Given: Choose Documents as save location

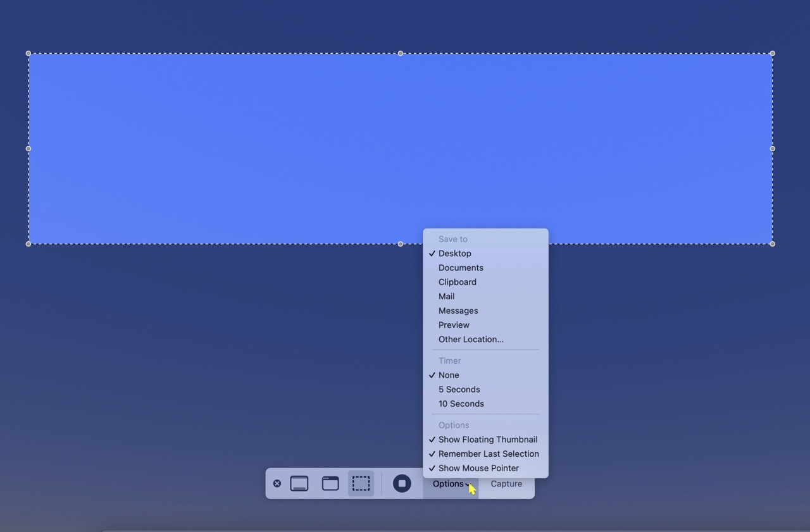Looking at the screenshot, I should (x=461, y=268).
